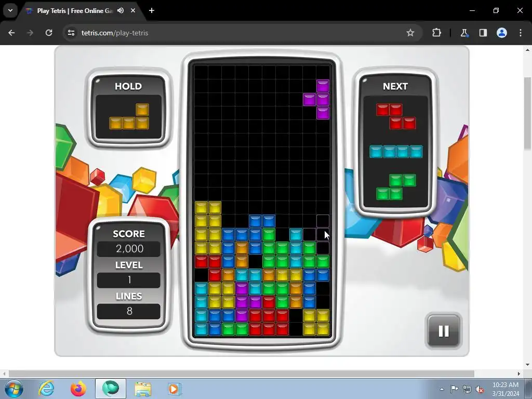Restore down the Chrome window
The image size is (532, 399).
496,10
